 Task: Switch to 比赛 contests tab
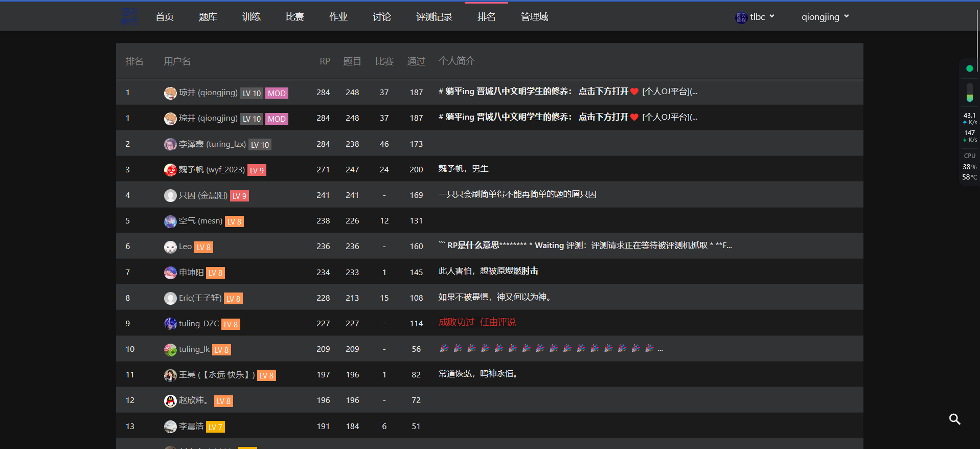295,17
